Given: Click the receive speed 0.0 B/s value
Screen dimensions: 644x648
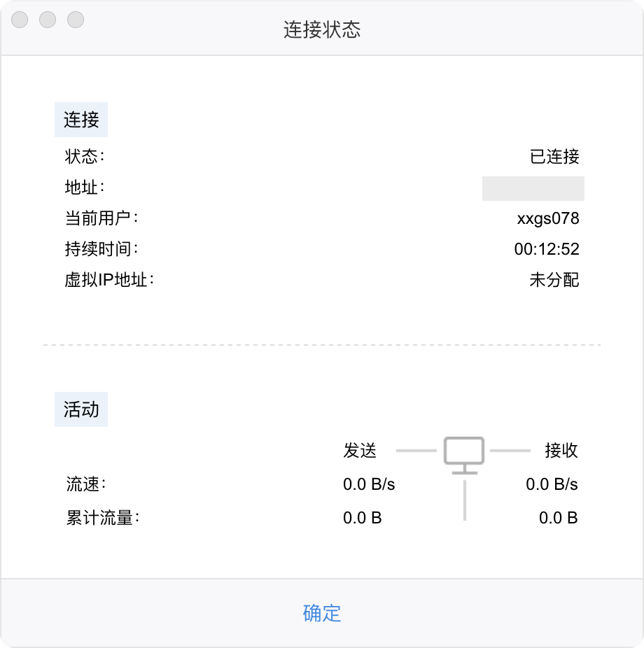Looking at the screenshot, I should pyautogui.click(x=552, y=484).
